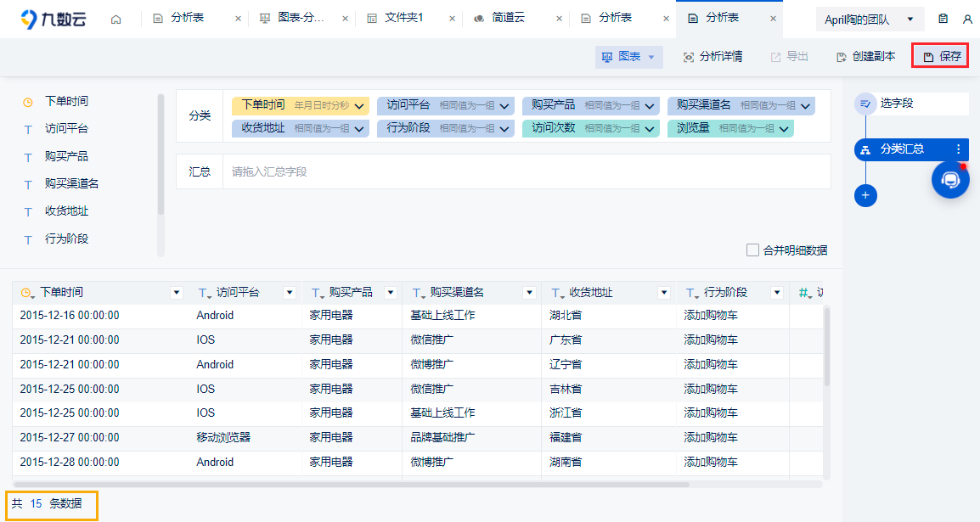Image resolution: width=980 pixels, height=522 pixels.
Task: Select 购买渠道名 field in the field list
Action: pyautogui.click(x=71, y=183)
